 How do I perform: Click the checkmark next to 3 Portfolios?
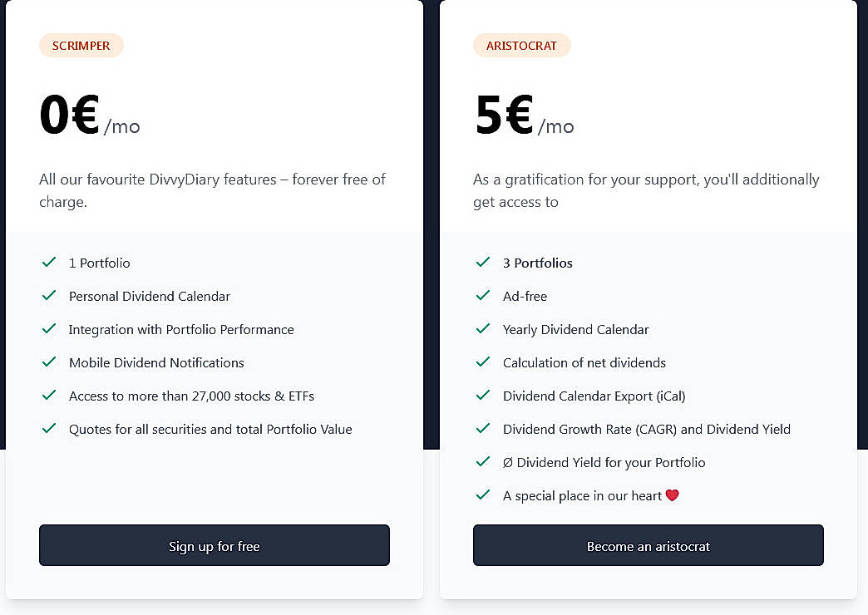point(483,263)
